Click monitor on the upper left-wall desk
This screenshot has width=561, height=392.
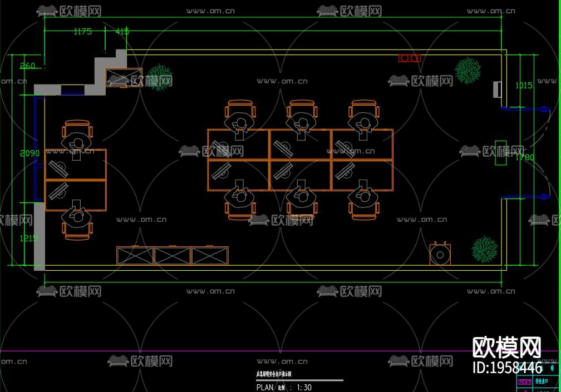[x=58, y=170]
